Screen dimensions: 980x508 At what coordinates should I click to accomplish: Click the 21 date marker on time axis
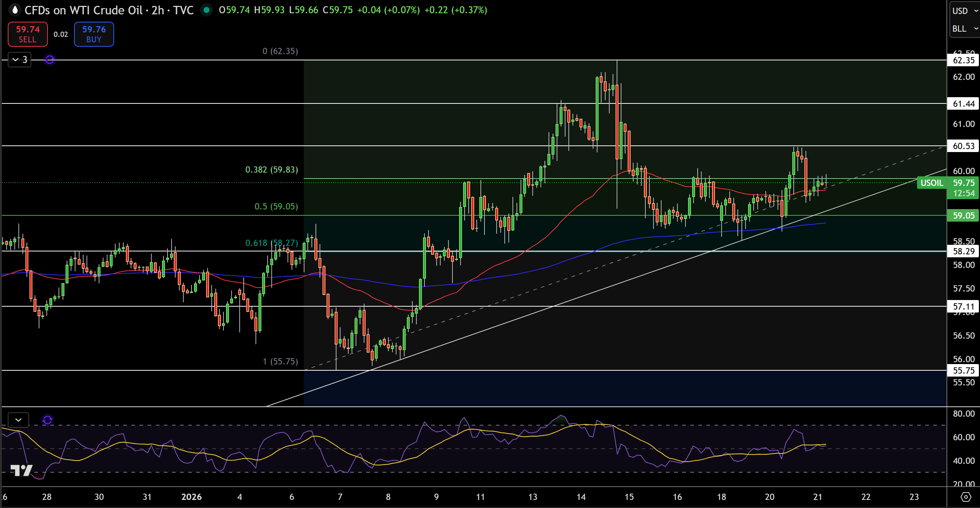pos(817,497)
